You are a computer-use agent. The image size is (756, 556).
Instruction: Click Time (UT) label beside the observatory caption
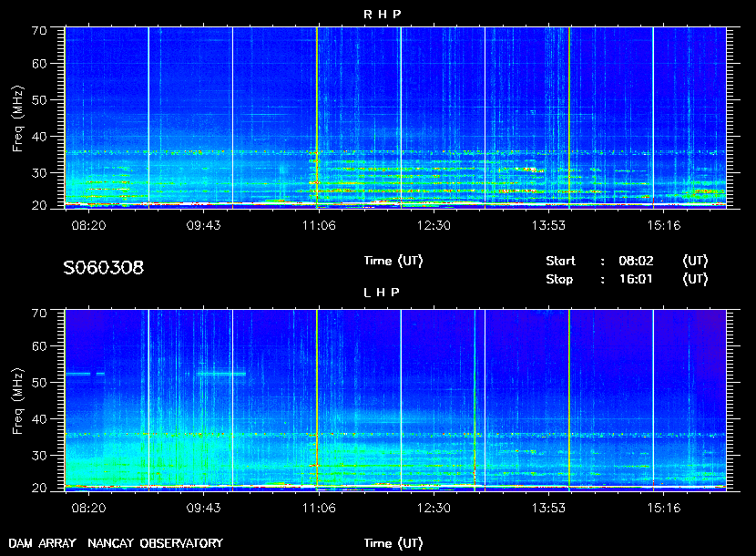393,543
